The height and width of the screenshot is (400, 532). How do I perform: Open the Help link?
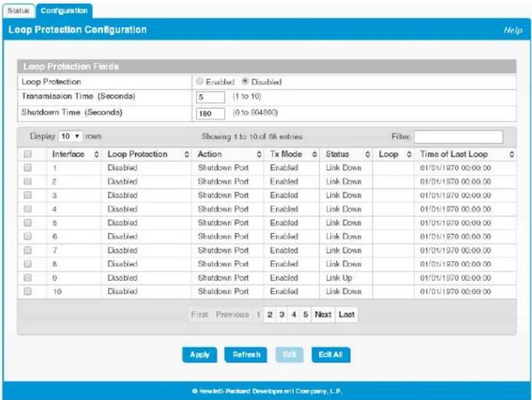coord(513,30)
